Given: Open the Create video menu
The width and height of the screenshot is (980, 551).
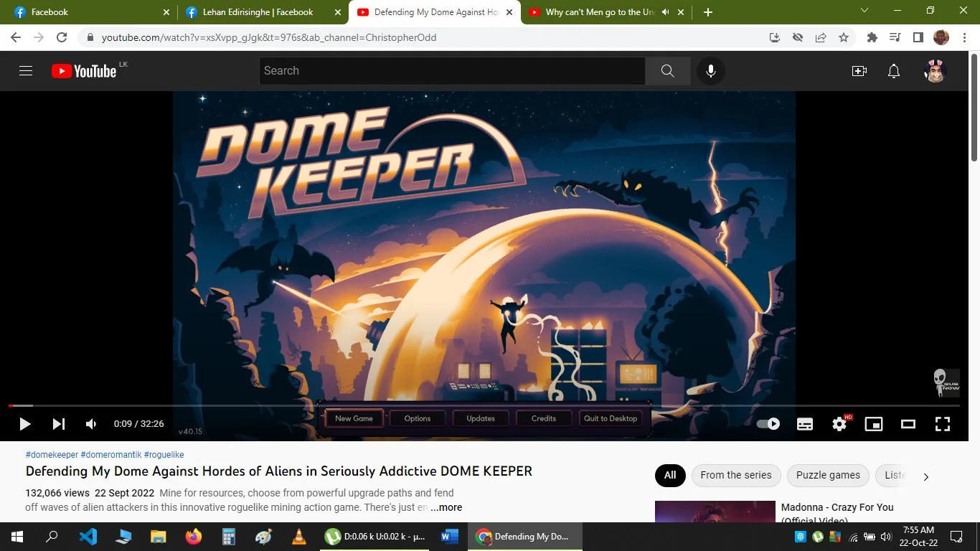Looking at the screenshot, I should [x=859, y=71].
